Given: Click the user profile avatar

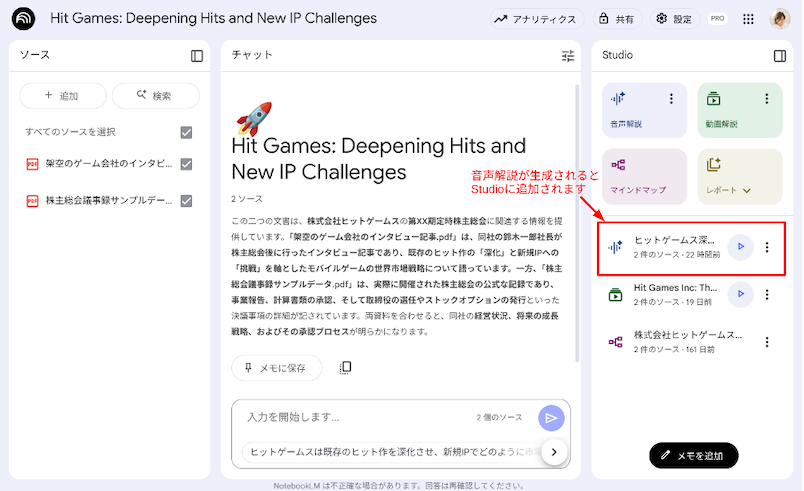Looking at the screenshot, I should click(780, 19).
